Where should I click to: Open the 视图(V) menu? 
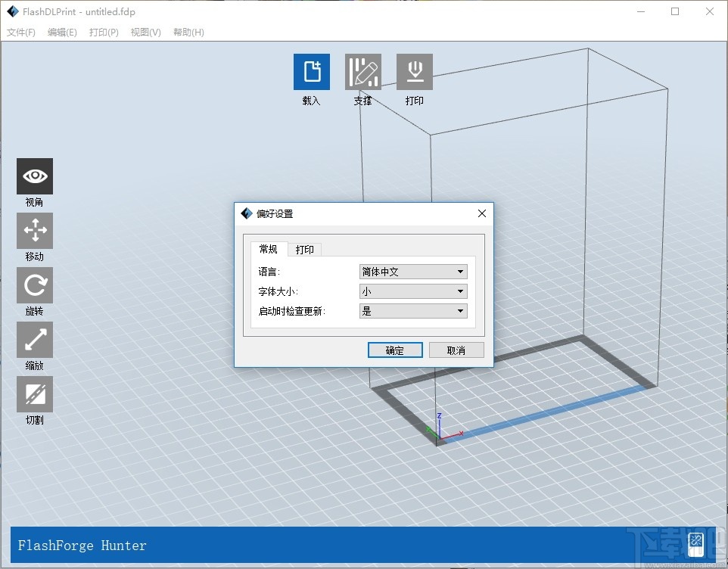coord(145,33)
